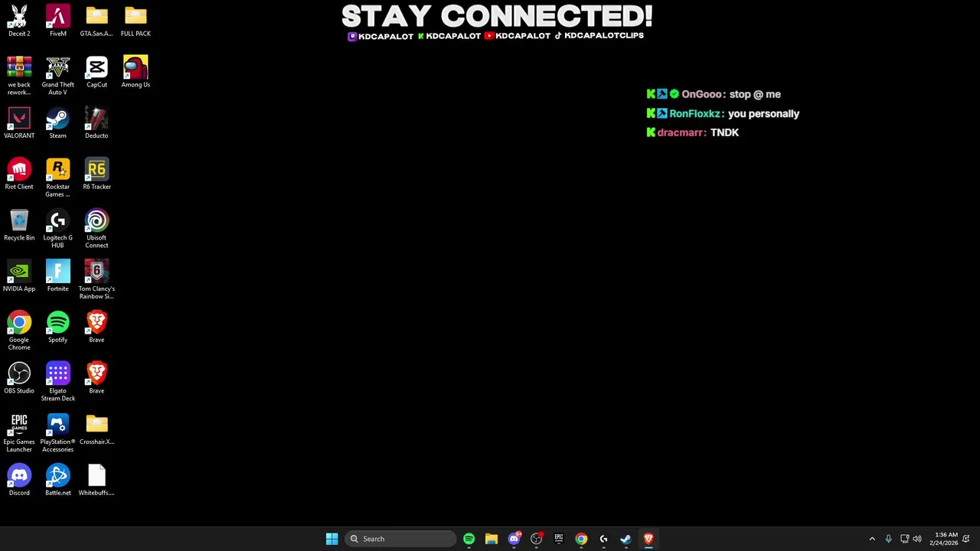Launch Ubisoft Connect desktop icon
Viewport: 980px width, 551px height.
point(96,229)
